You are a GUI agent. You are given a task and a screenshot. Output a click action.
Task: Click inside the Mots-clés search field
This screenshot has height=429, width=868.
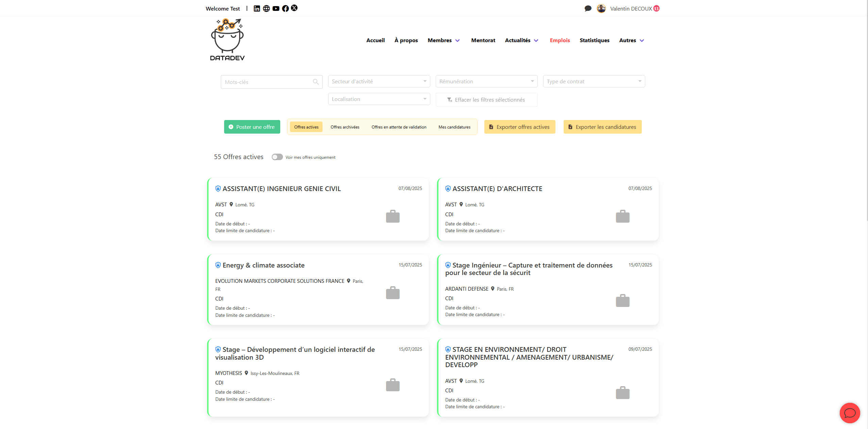pyautogui.click(x=269, y=82)
